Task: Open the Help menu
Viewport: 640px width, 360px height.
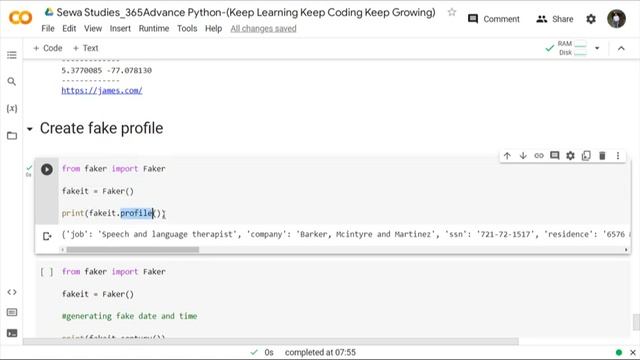Action: (213, 29)
